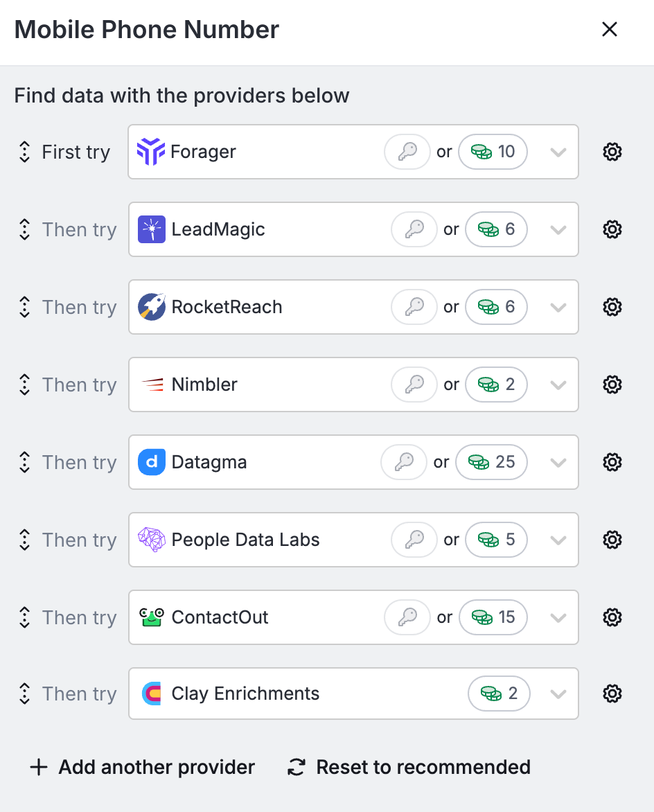
Task: Select 2 credits pill for Clay Enrichments
Action: [499, 694]
